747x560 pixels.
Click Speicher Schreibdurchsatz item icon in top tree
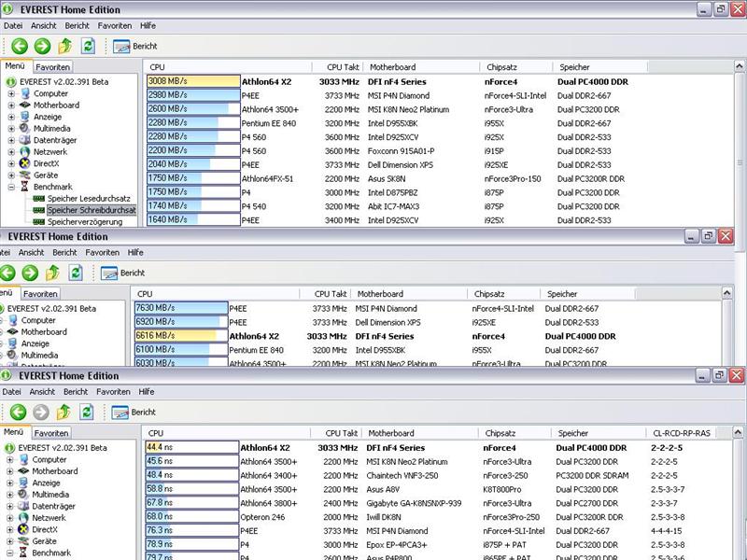[38, 210]
